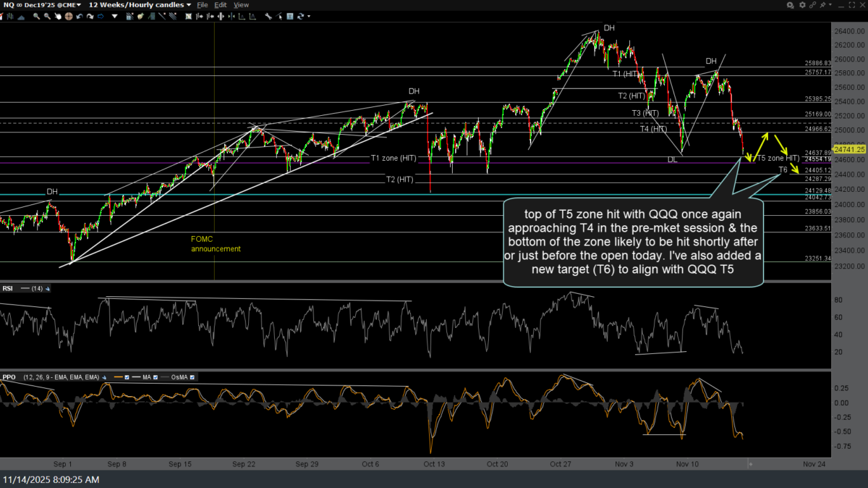Open the File menu
868x488 pixels.
[203, 5]
